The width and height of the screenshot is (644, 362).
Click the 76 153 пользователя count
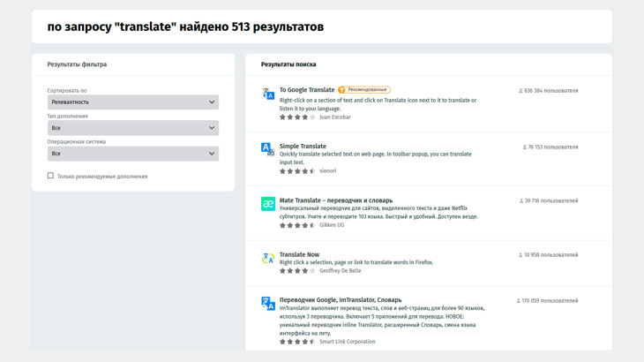point(553,147)
